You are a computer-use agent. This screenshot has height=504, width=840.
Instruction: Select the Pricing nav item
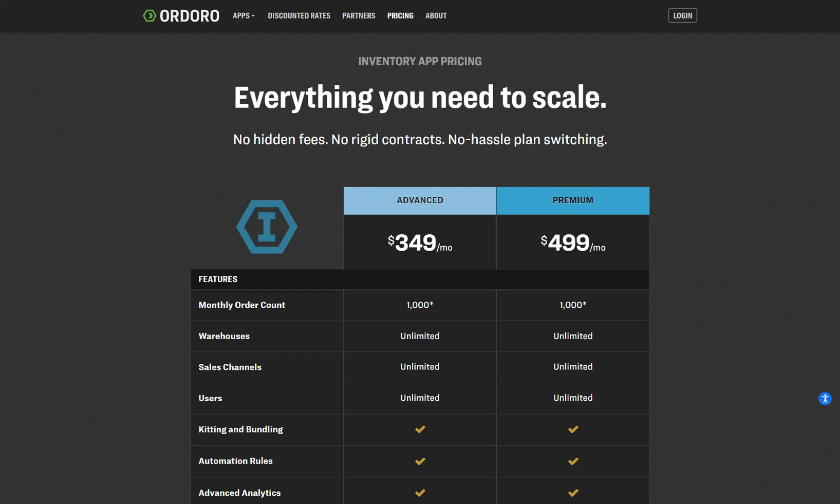(400, 16)
